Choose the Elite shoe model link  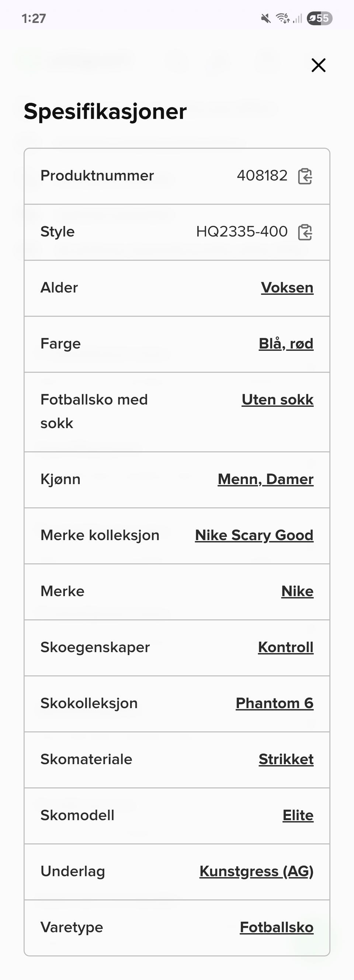pyautogui.click(x=298, y=815)
